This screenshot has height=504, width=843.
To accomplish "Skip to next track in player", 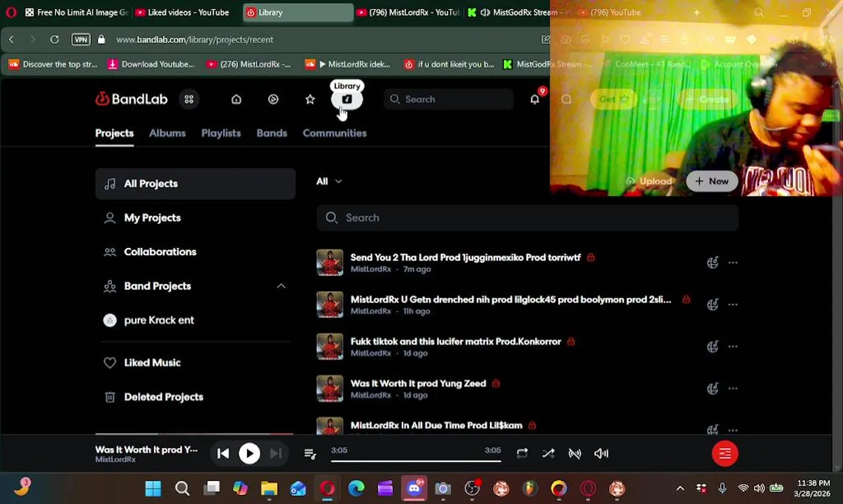I will coord(276,454).
